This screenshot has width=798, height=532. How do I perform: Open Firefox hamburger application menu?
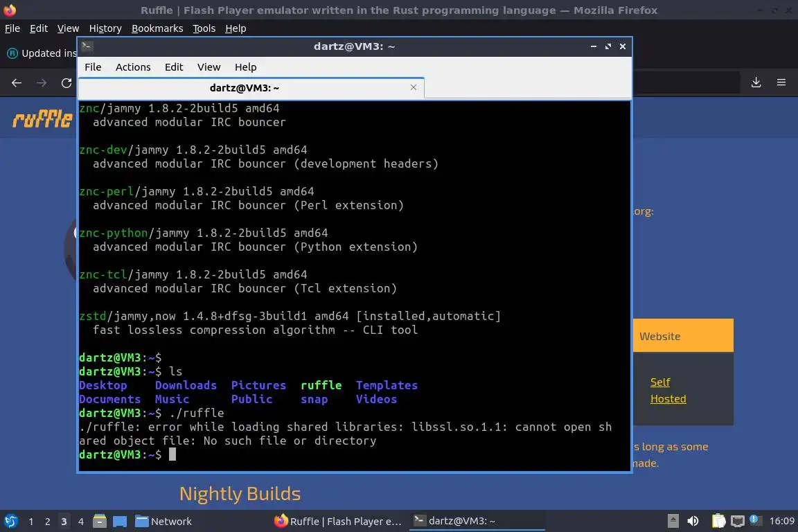pos(781,82)
